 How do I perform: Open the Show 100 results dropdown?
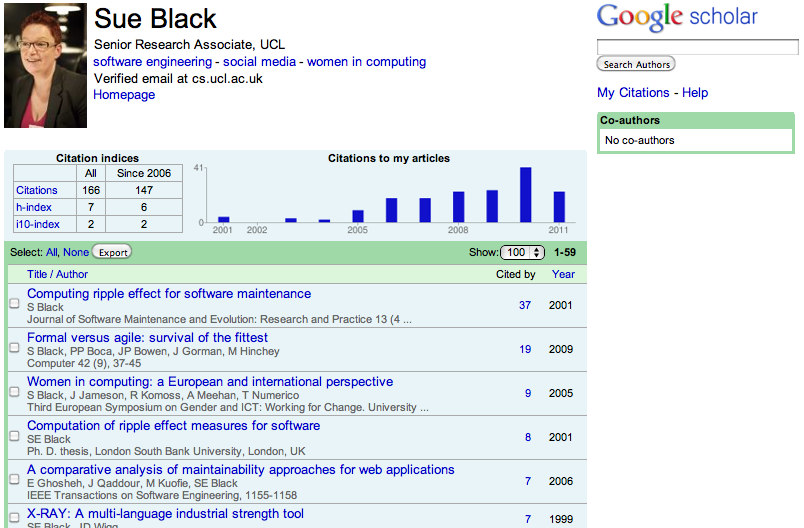point(523,252)
